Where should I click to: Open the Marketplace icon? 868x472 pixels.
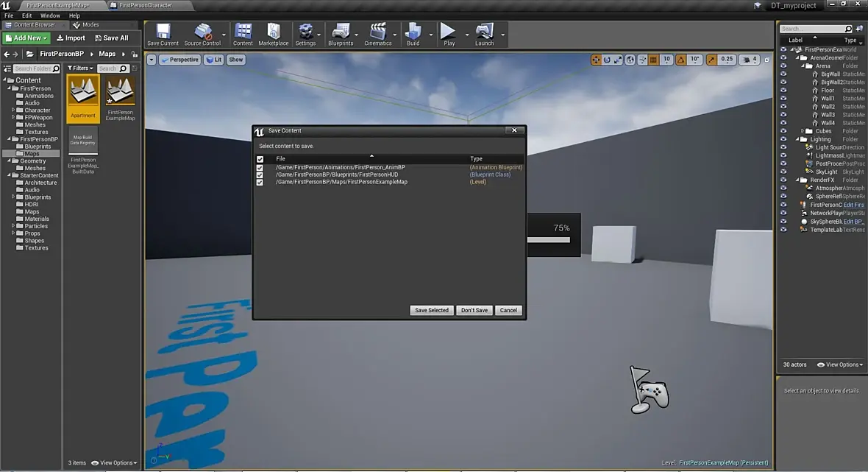tap(274, 35)
